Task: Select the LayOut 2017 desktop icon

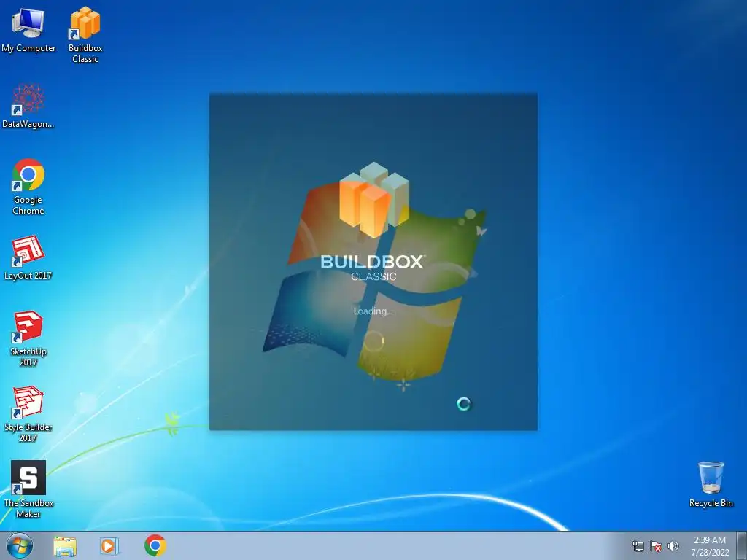Action: tap(28, 257)
